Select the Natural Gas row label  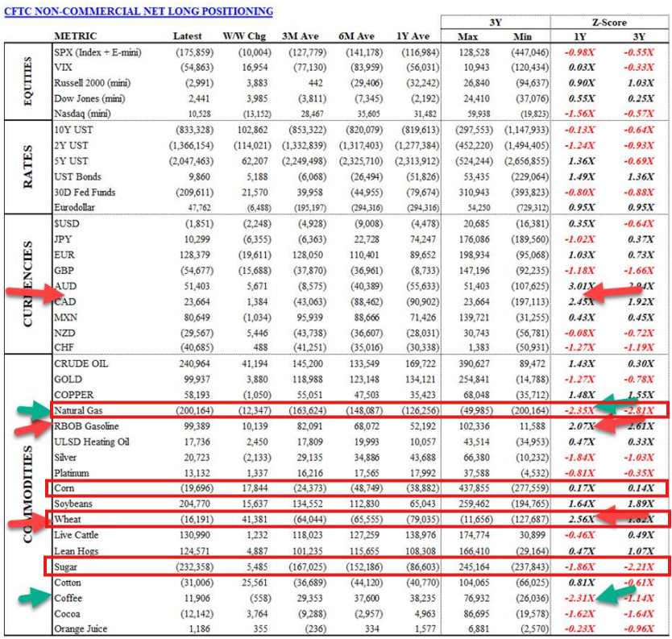pyautogui.click(x=78, y=410)
